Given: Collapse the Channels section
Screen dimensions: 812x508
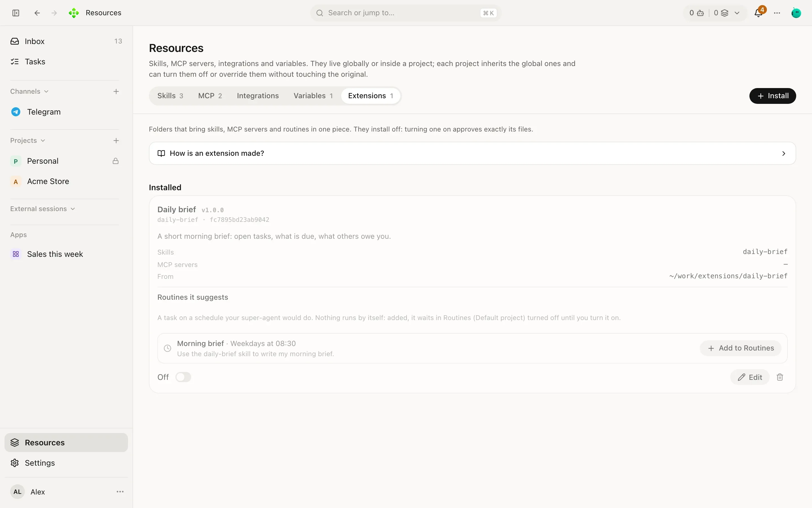Looking at the screenshot, I should (30, 91).
